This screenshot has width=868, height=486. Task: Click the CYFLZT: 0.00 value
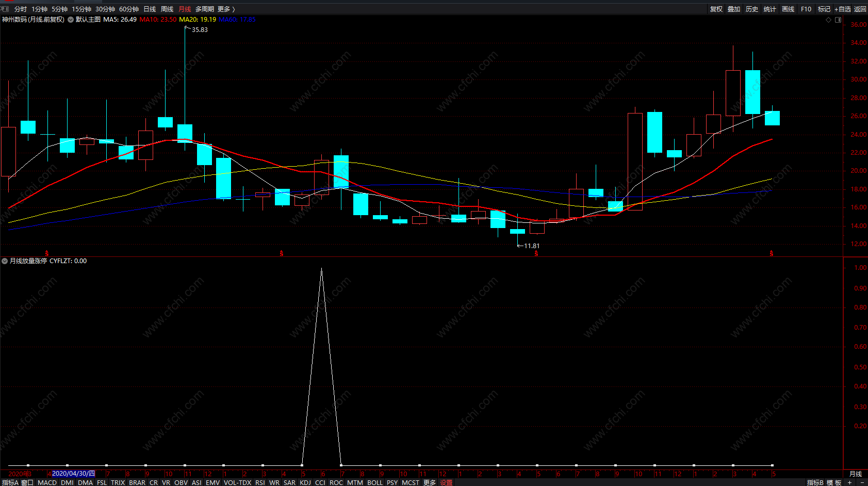[68, 261]
